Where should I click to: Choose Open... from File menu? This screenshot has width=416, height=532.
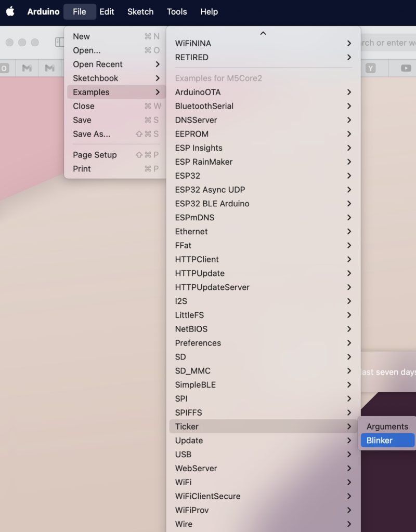[x=116, y=50]
